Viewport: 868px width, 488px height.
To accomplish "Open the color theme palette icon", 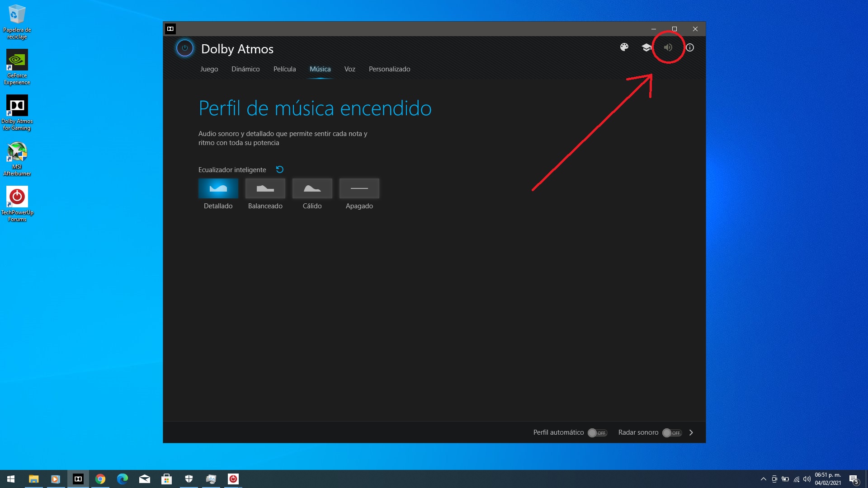I will 624,47.
